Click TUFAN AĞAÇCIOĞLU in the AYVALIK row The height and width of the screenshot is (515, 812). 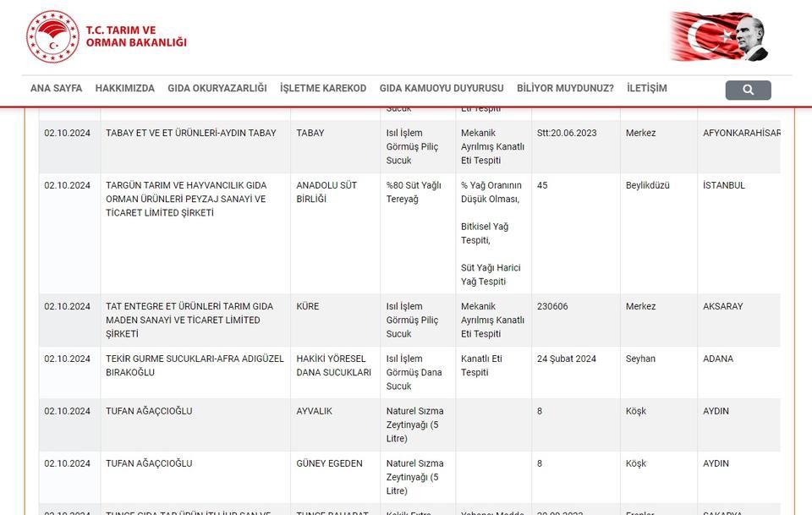pos(149,411)
